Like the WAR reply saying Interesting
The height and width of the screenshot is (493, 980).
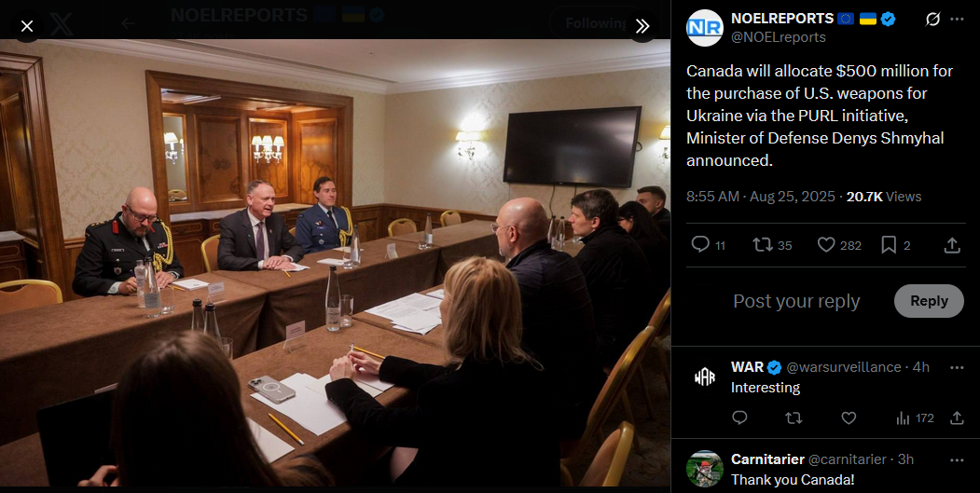849,418
